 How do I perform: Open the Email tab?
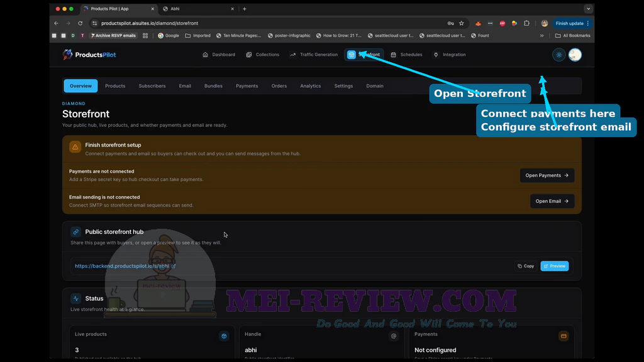[185, 85]
